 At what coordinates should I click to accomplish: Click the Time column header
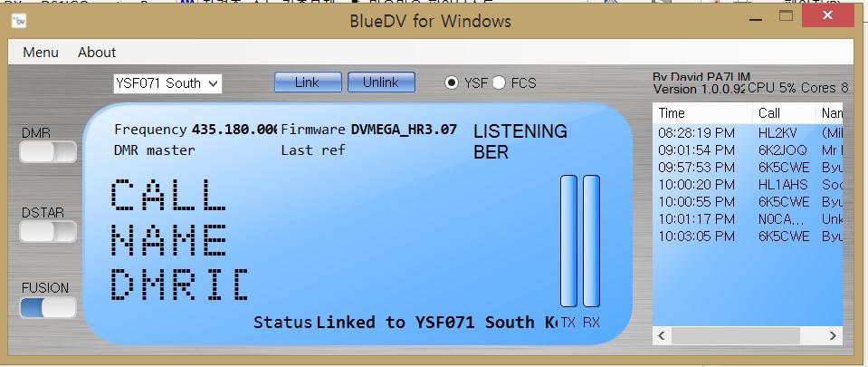[702, 113]
